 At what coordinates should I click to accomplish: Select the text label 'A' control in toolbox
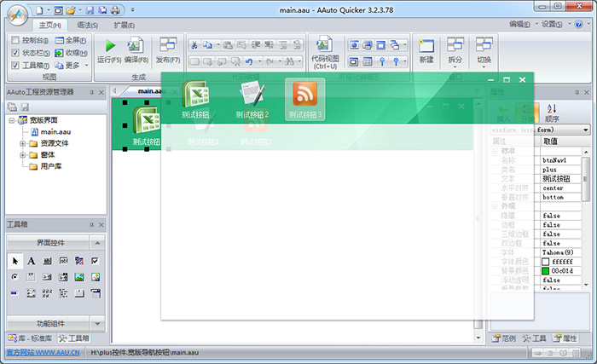point(32,261)
